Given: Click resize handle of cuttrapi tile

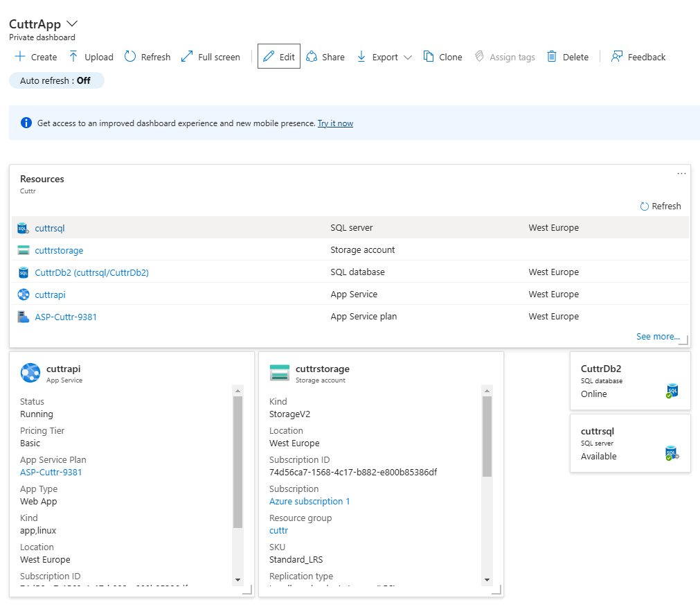Looking at the screenshot, I should (x=247, y=590).
